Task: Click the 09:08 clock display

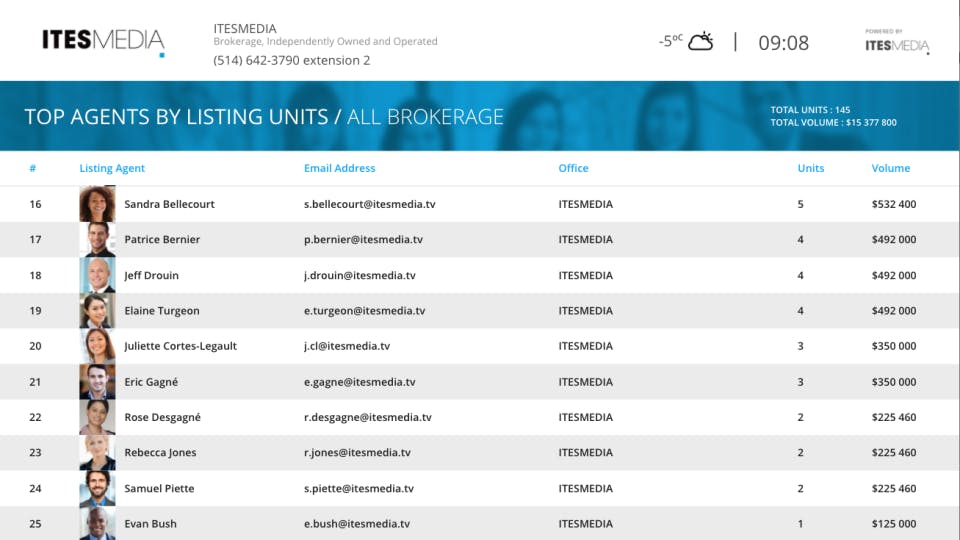Action: pos(783,42)
